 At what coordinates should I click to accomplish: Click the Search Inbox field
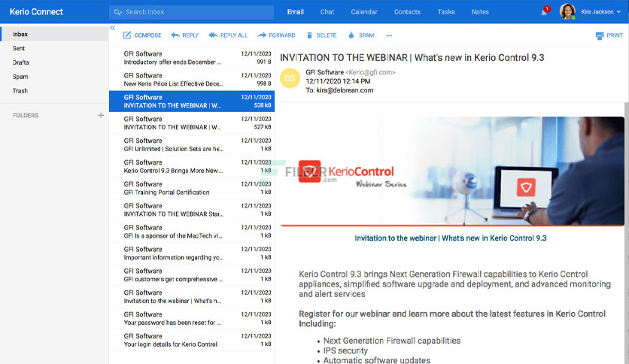point(191,12)
